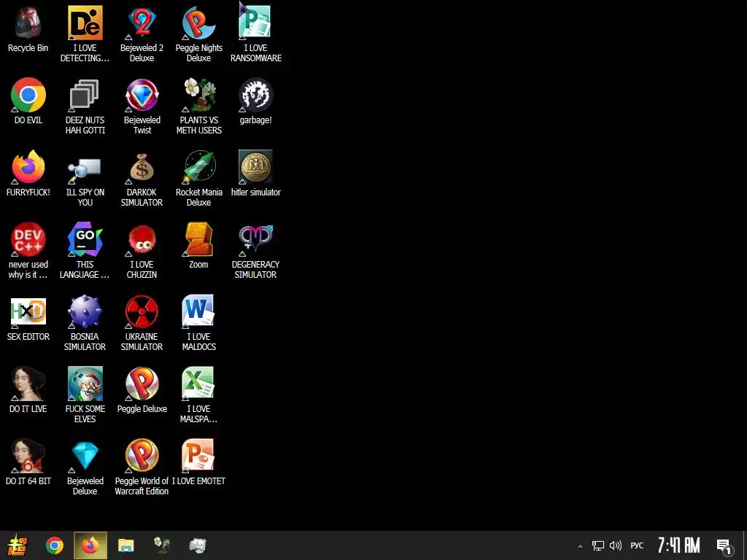Click the Plants vs Zombies taskbar icon

pos(161,545)
